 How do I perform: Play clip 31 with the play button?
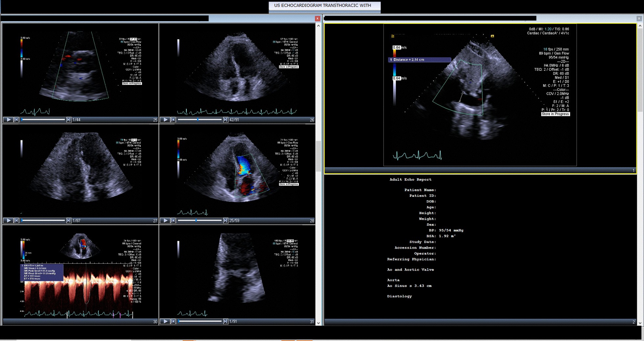tap(165, 321)
